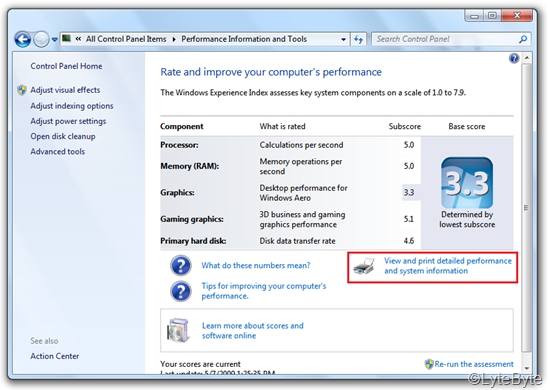The image size is (550, 390).
Task: Click the Gaming graphics subscore 5.1
Action: coord(409,219)
